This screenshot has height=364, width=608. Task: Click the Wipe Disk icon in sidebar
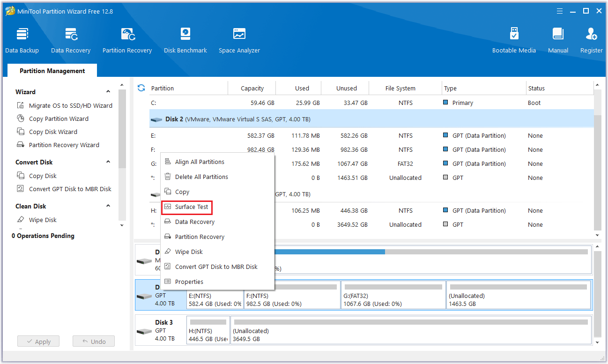pyautogui.click(x=21, y=220)
